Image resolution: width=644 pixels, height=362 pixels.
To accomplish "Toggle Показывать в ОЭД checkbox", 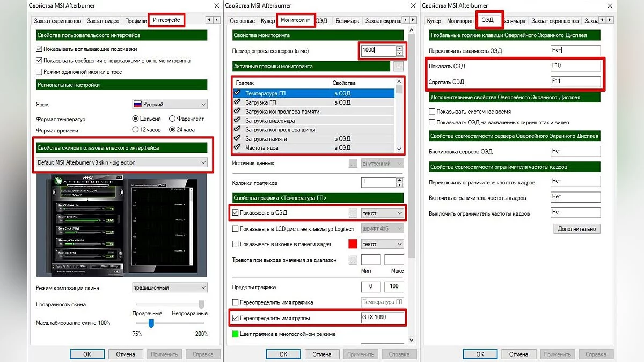I will tap(236, 213).
